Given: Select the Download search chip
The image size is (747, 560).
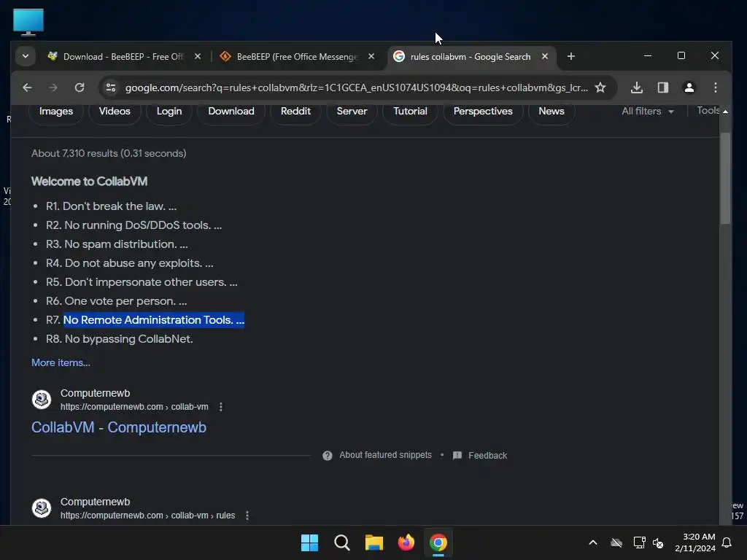Looking at the screenshot, I should pos(231,111).
